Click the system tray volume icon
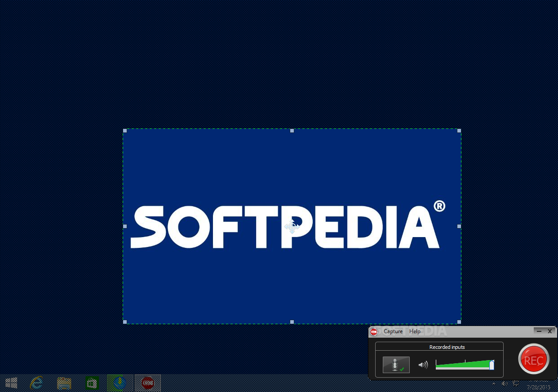This screenshot has height=392, width=558. click(x=505, y=383)
